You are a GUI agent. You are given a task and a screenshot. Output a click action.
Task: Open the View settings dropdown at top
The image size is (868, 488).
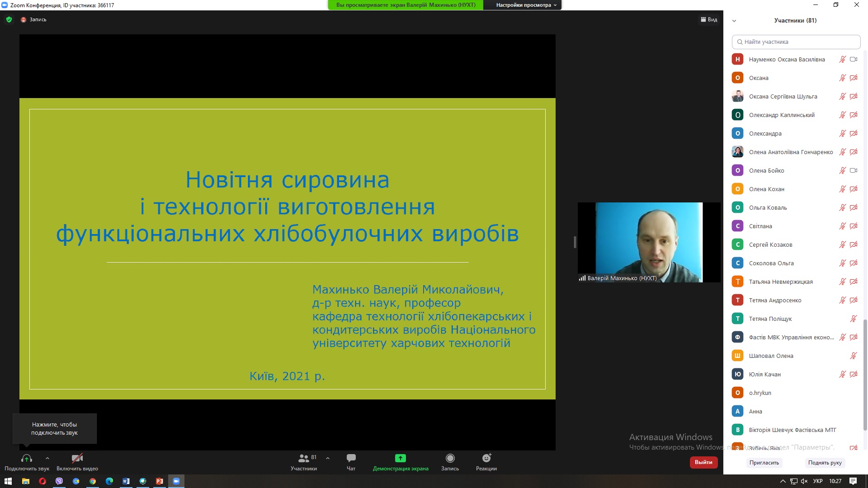tap(526, 5)
